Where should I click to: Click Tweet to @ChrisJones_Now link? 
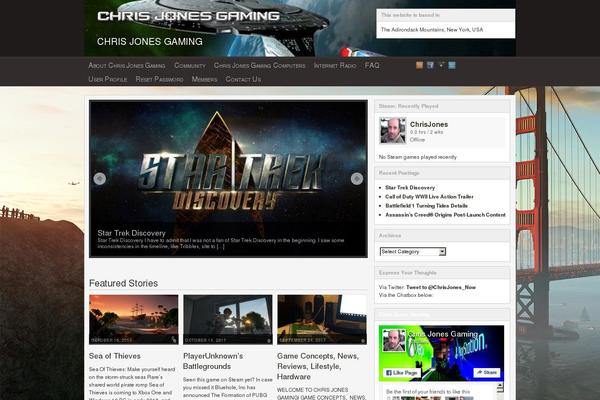(x=440, y=287)
